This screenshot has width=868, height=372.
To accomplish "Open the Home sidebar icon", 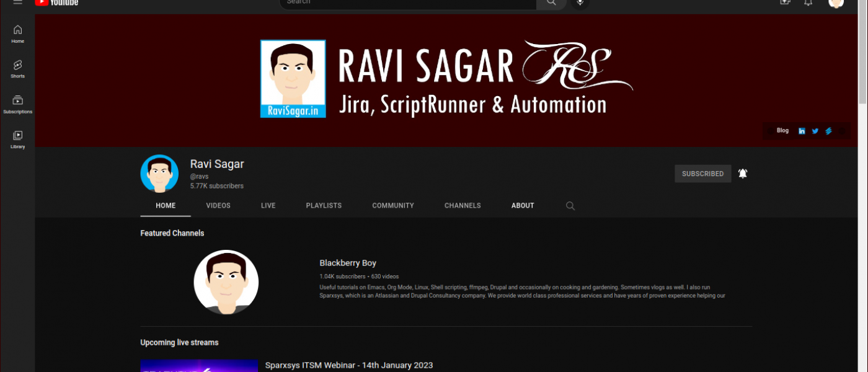I will (17, 33).
